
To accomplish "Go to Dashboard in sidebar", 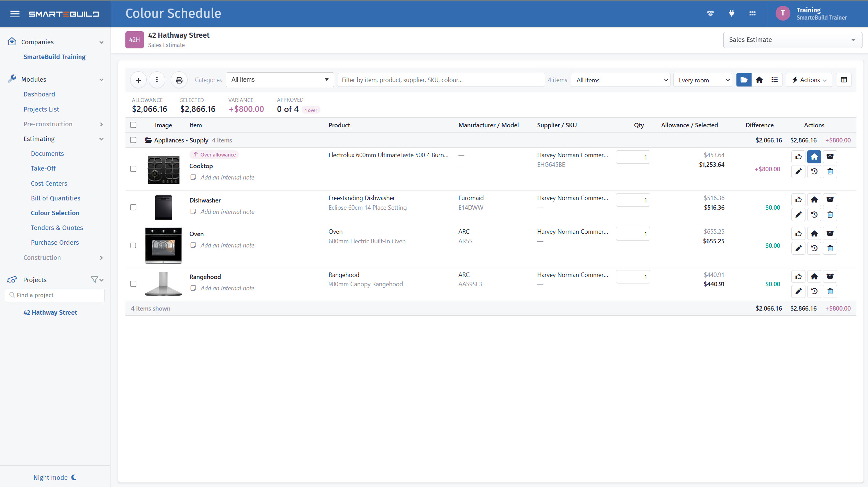I will (39, 94).
